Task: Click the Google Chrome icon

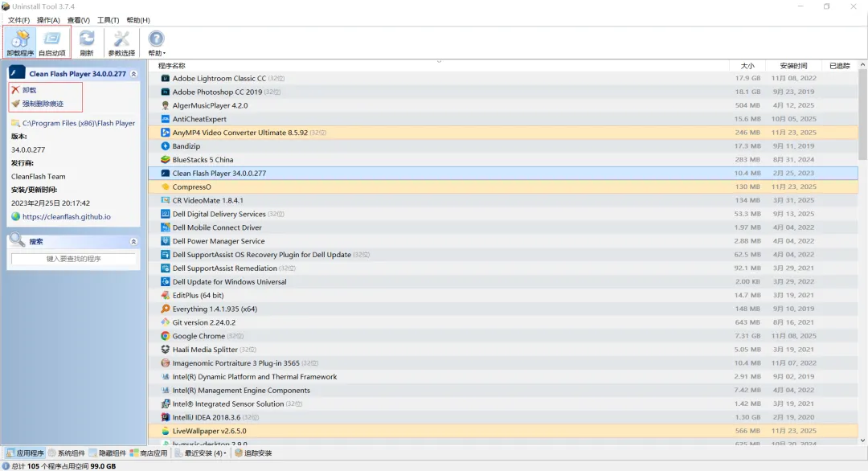Action: 165,336
